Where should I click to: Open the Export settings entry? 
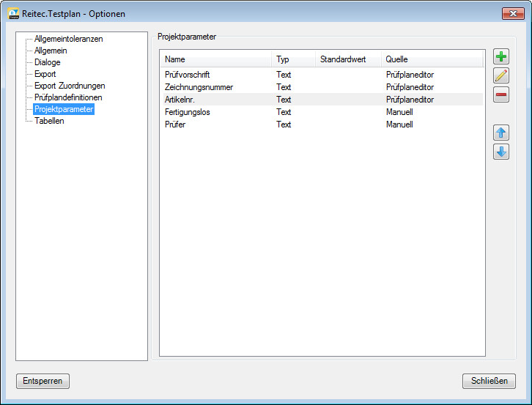(45, 74)
